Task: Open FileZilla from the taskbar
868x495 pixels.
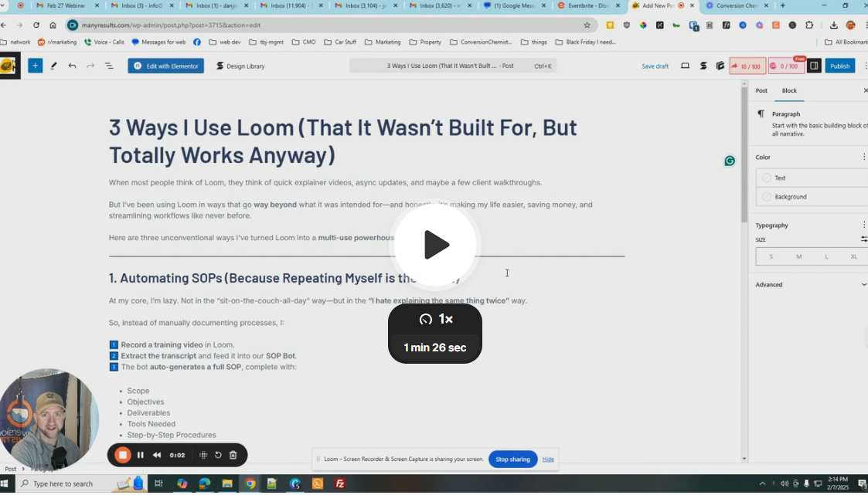Action: click(x=340, y=484)
